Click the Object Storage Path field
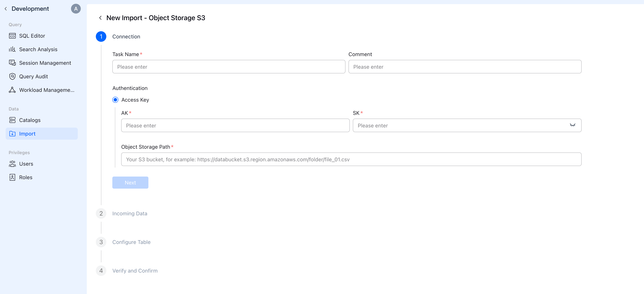 pos(351,159)
